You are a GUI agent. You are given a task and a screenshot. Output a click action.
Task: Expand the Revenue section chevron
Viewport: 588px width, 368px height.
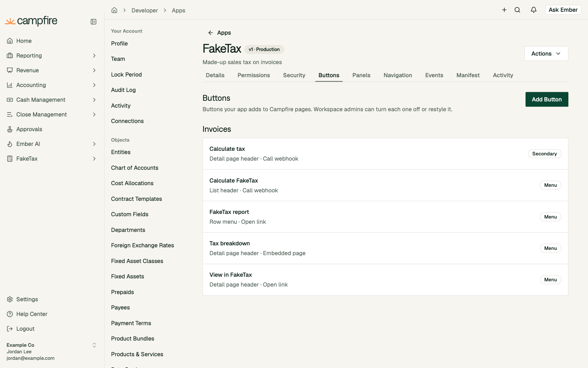point(94,70)
